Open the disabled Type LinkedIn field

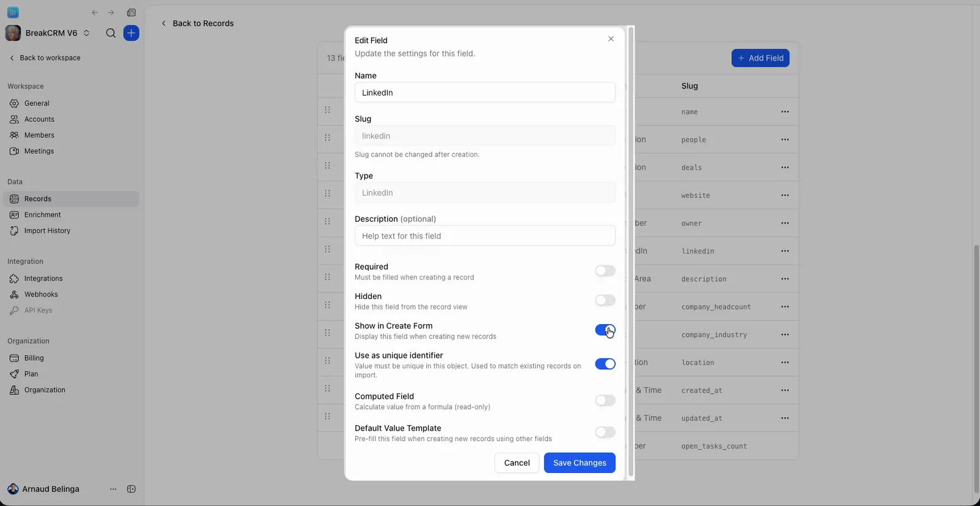point(484,192)
